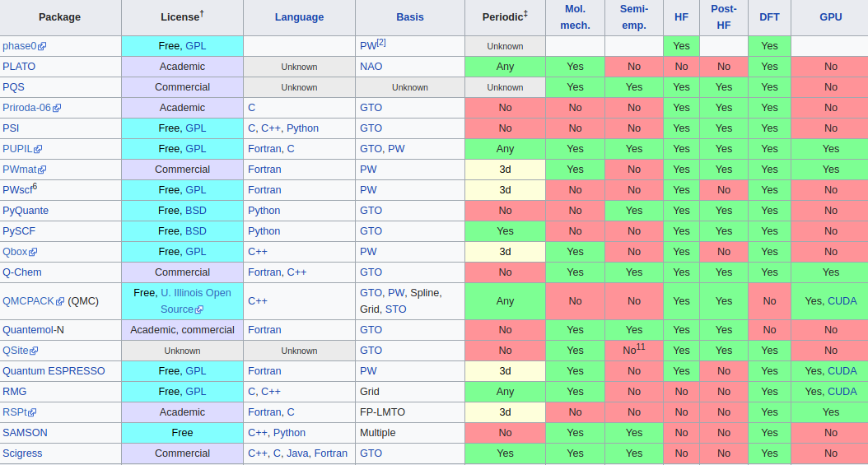Open the Basis header link
This screenshot has width=868, height=465.
click(x=409, y=17)
